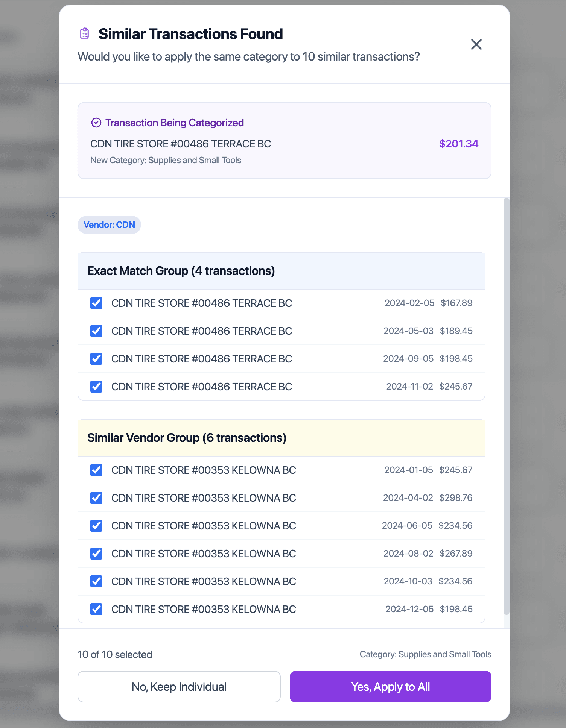The image size is (566, 728).
Task: Deselect the Kelowna transaction dated 2024-06-05
Action: click(96, 526)
